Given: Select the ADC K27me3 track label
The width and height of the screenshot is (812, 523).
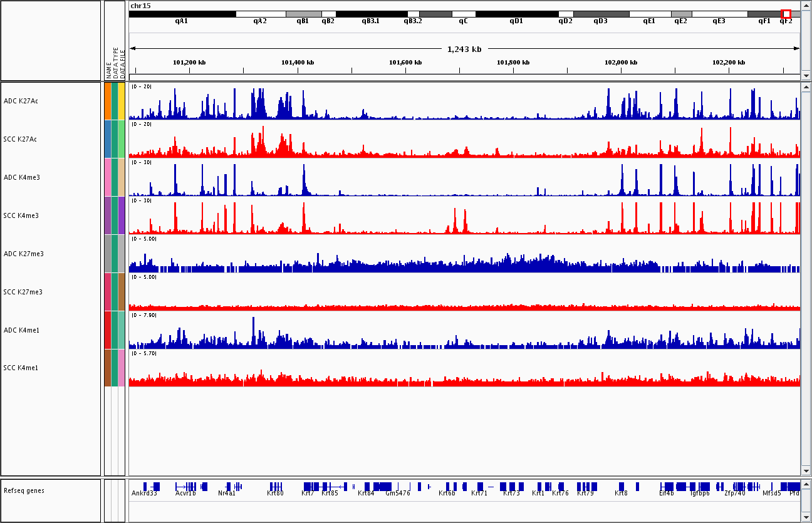Looking at the screenshot, I should (23, 254).
